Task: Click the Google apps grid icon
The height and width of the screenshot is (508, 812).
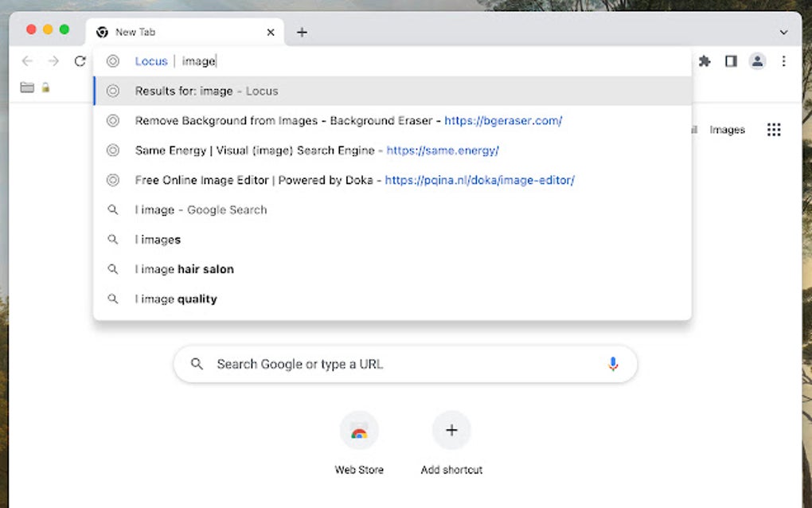Action: coord(774,130)
